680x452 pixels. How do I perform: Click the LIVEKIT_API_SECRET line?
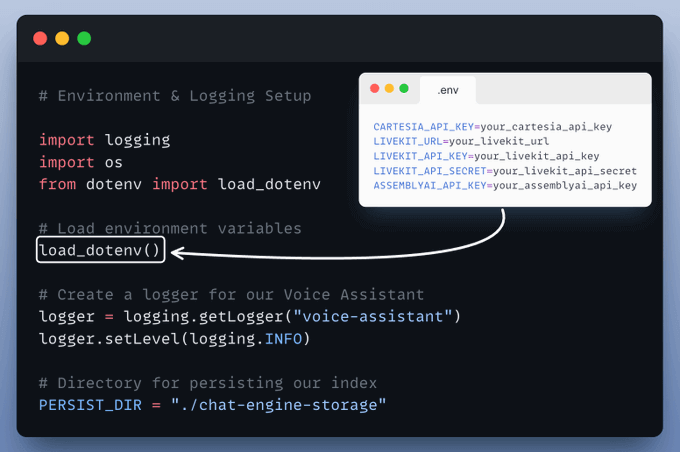point(504,171)
